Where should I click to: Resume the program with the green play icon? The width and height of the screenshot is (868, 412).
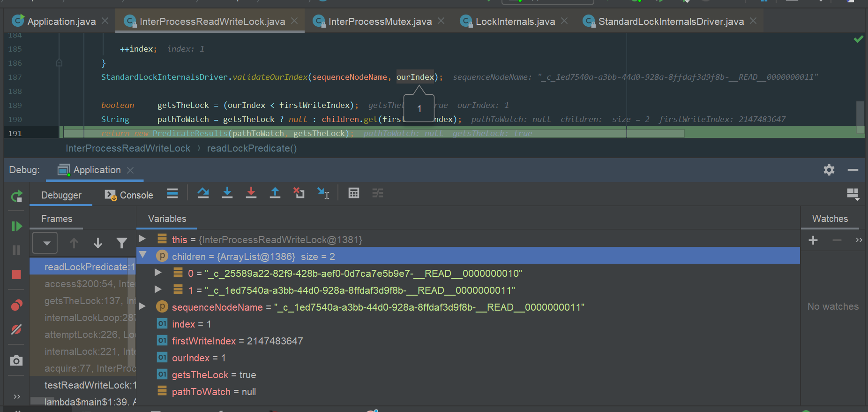coord(16,226)
